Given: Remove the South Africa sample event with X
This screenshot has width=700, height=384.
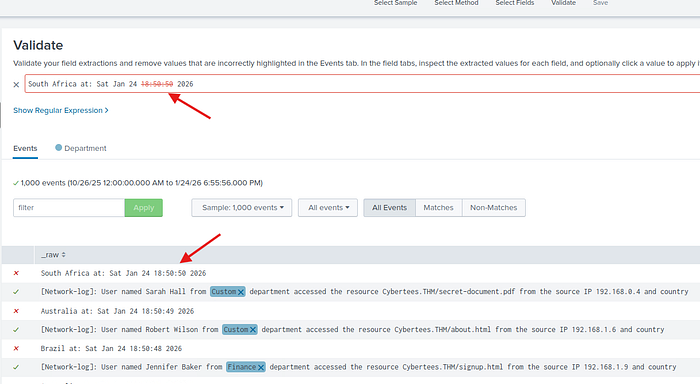Looking at the screenshot, I should point(16,84).
